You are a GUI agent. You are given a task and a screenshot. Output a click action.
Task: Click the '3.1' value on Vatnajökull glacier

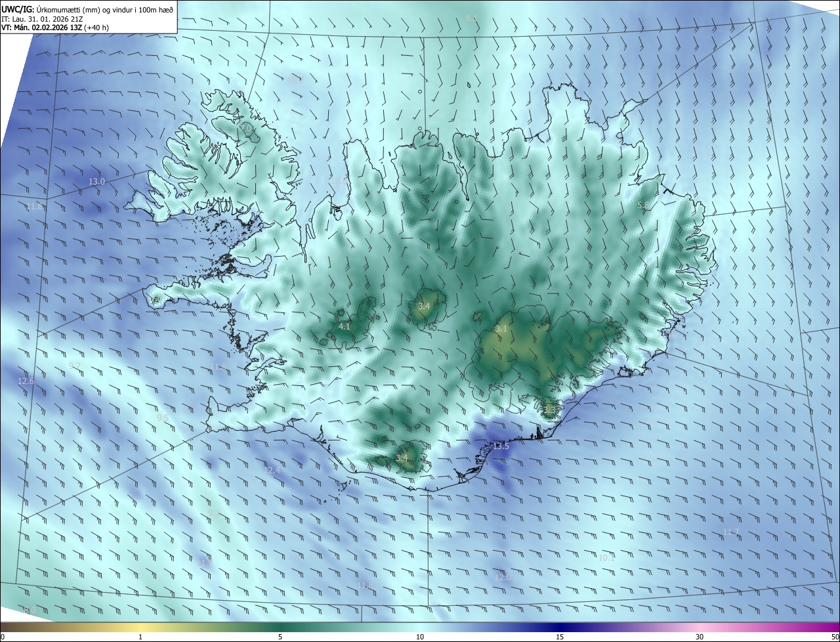coord(501,328)
